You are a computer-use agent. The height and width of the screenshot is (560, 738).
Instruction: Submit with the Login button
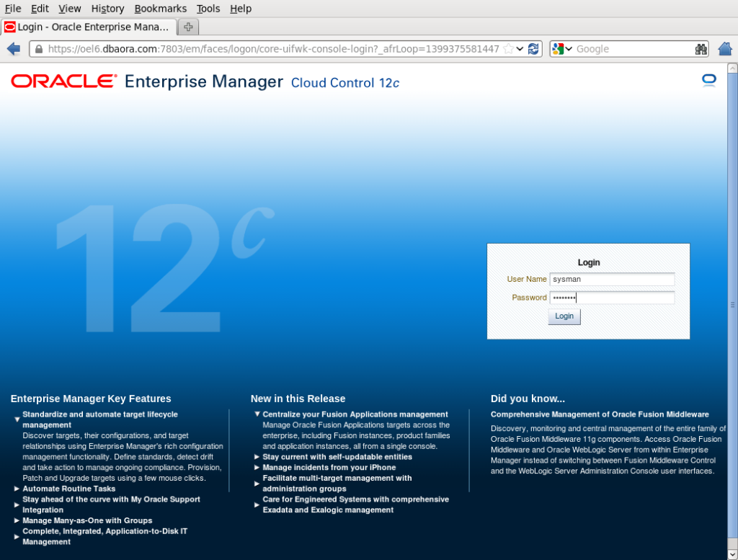click(x=564, y=316)
